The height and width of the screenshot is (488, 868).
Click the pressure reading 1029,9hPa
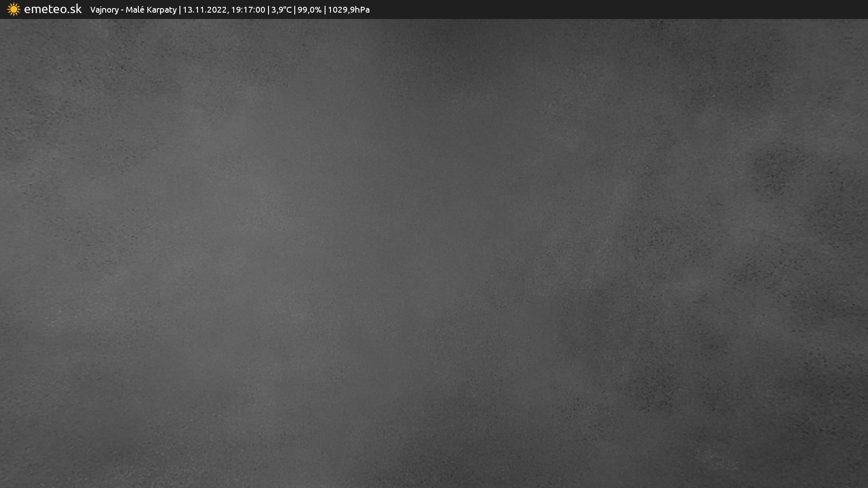coord(349,10)
